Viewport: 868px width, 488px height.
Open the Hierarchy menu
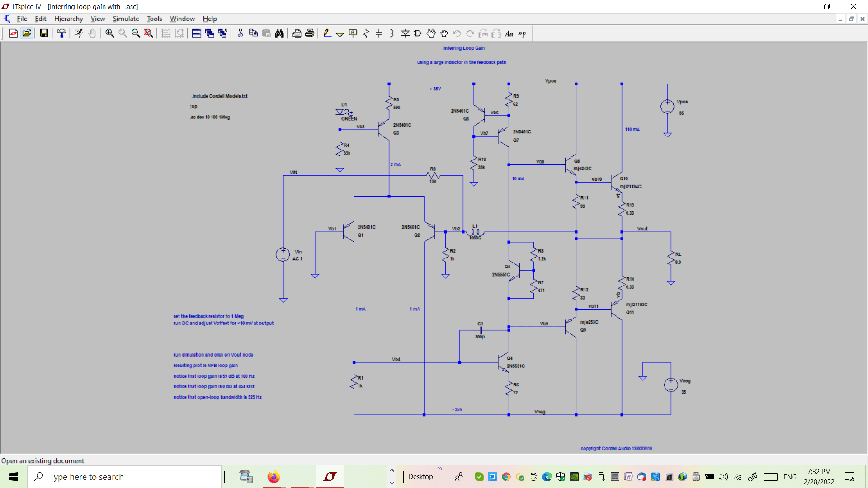click(x=68, y=19)
